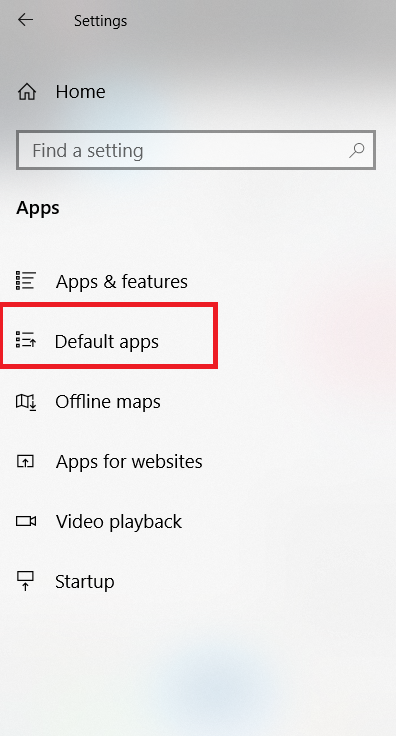This screenshot has height=736, width=398.
Task: Open Apps & features
Action: pyautogui.click(x=122, y=282)
